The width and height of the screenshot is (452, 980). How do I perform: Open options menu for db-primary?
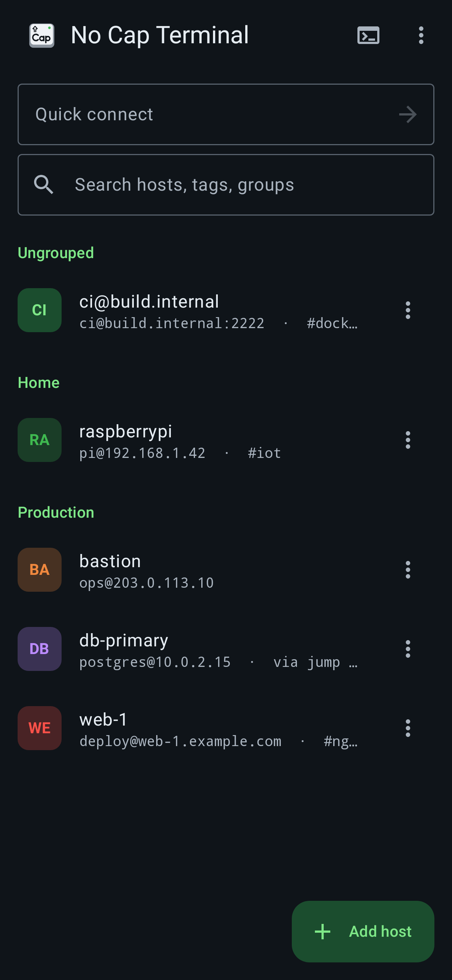pos(408,649)
